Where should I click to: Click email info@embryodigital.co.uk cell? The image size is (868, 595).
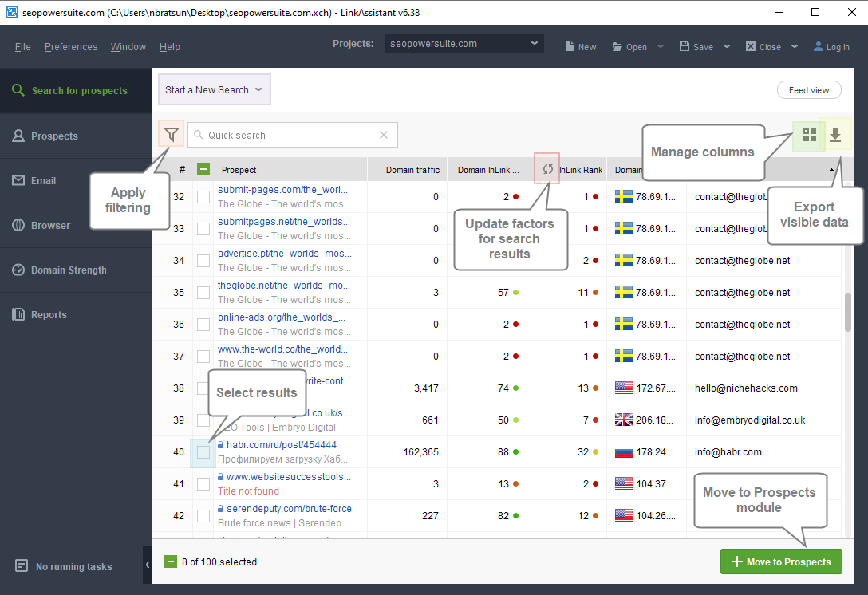point(750,420)
